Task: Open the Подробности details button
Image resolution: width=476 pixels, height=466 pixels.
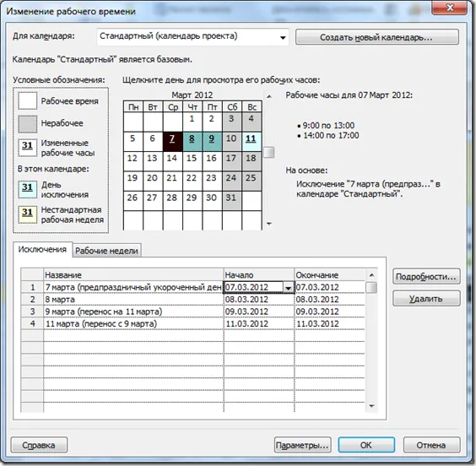Action: tap(426, 277)
